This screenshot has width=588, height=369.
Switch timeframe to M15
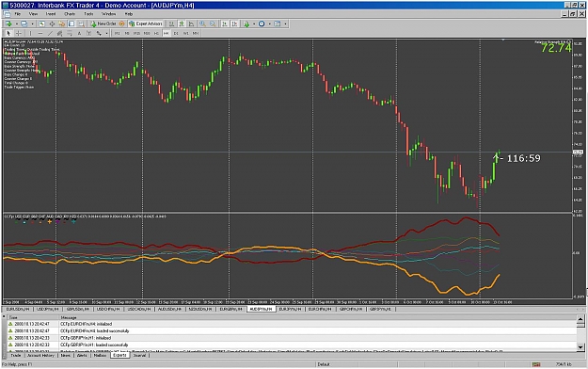(136, 33)
